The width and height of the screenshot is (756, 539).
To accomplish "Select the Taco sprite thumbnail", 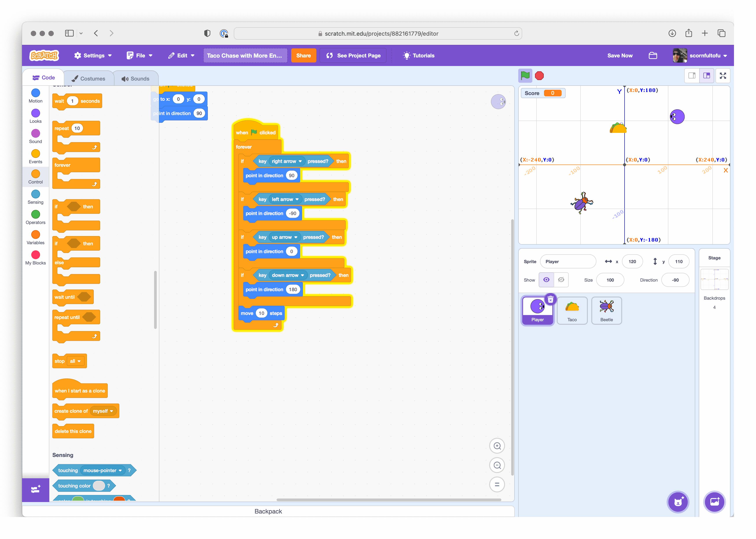I will pos(572,309).
